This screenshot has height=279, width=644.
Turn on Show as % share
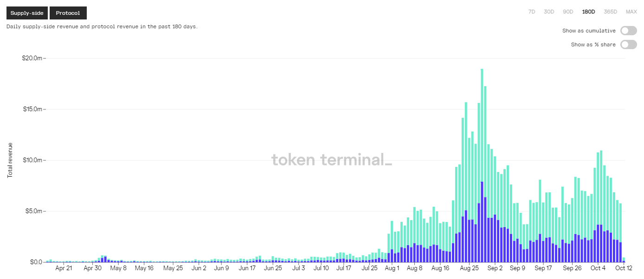(628, 44)
